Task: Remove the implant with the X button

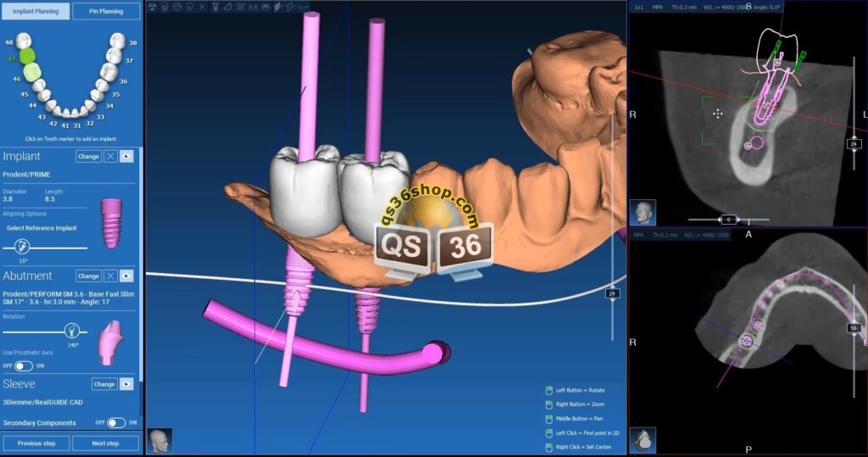Action: (109, 157)
